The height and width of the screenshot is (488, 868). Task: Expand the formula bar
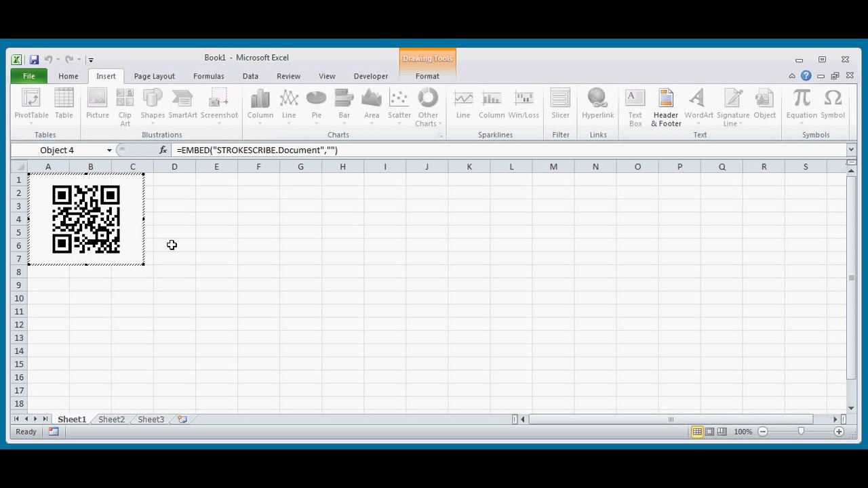point(851,150)
